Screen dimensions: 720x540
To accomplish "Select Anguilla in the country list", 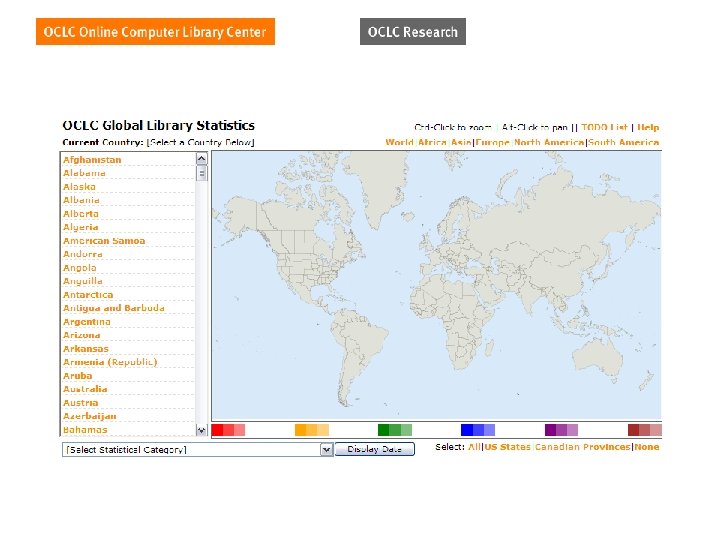I will [83, 281].
